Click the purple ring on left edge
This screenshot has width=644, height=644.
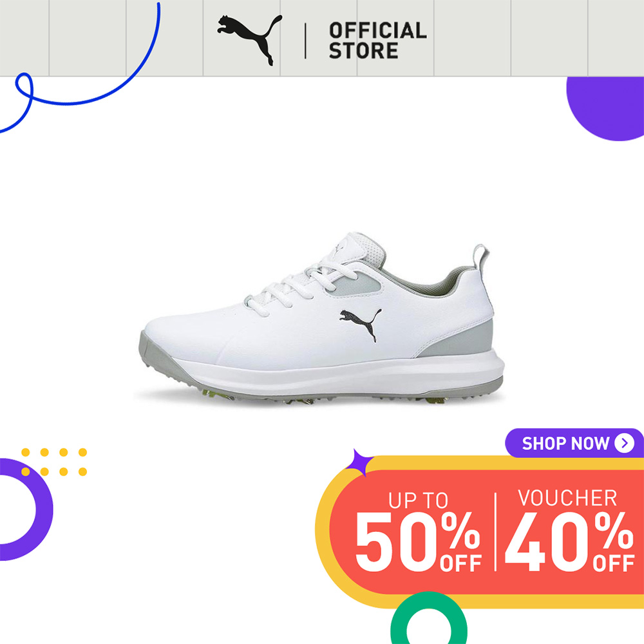(x=26, y=509)
